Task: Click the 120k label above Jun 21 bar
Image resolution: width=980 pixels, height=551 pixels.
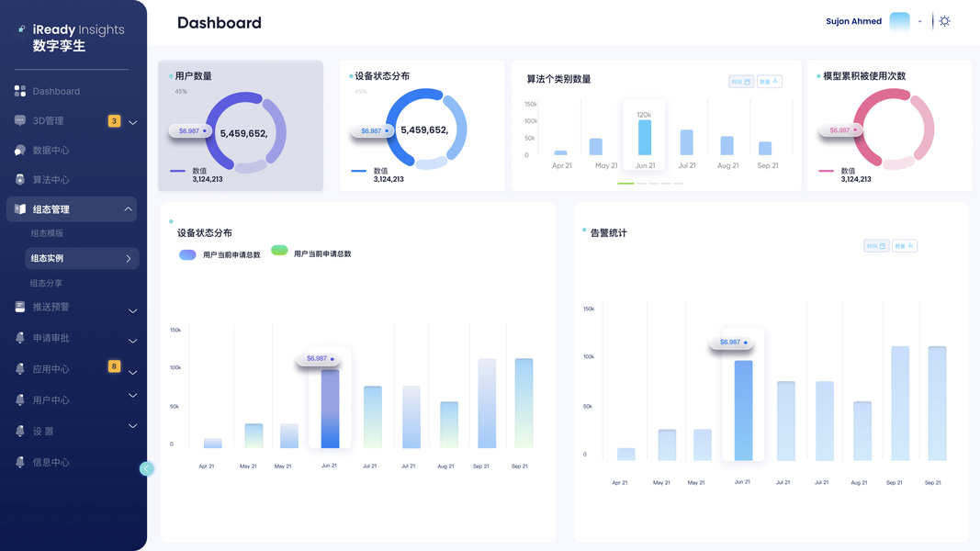Action: point(644,115)
